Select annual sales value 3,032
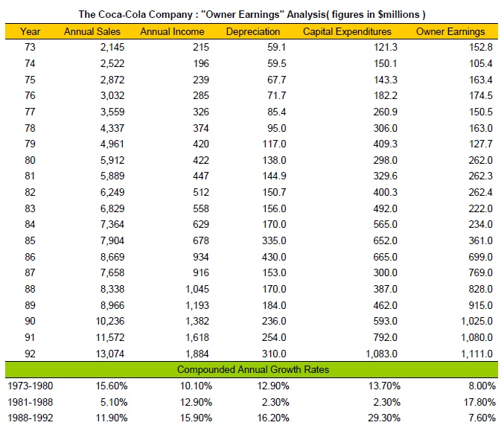 point(112,95)
